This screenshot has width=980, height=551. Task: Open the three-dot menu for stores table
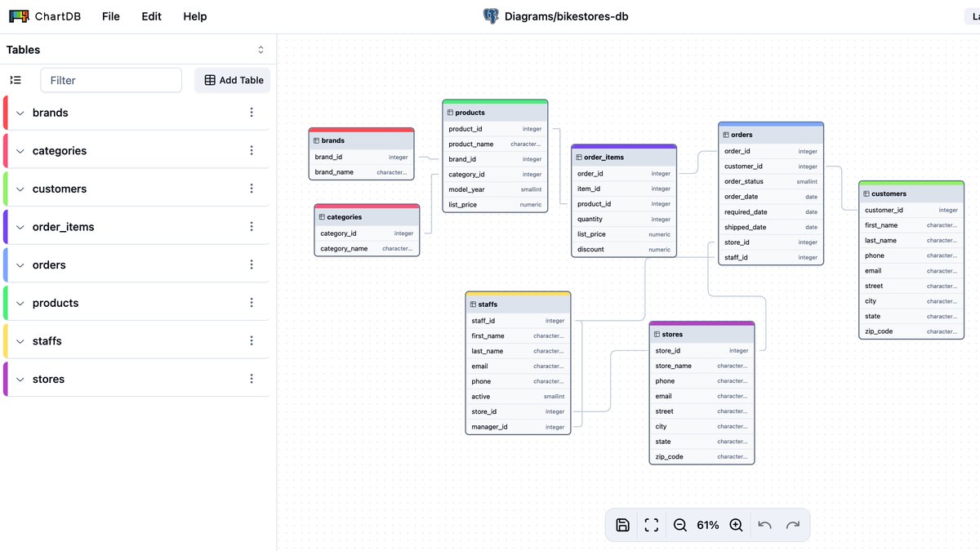252,379
